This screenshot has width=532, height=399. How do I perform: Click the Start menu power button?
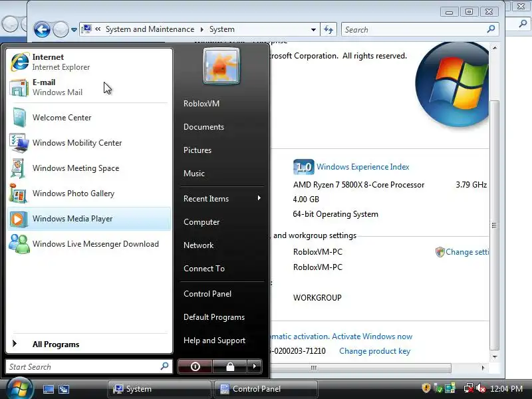(x=195, y=366)
